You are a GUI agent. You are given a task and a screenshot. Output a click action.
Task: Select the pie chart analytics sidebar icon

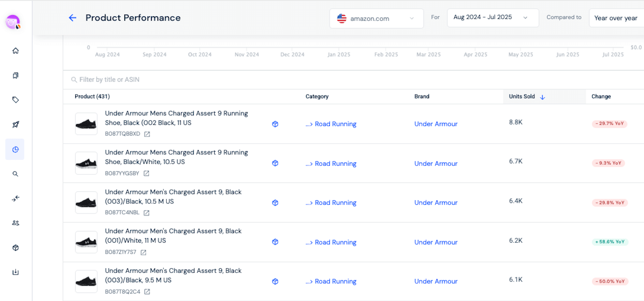(15, 149)
